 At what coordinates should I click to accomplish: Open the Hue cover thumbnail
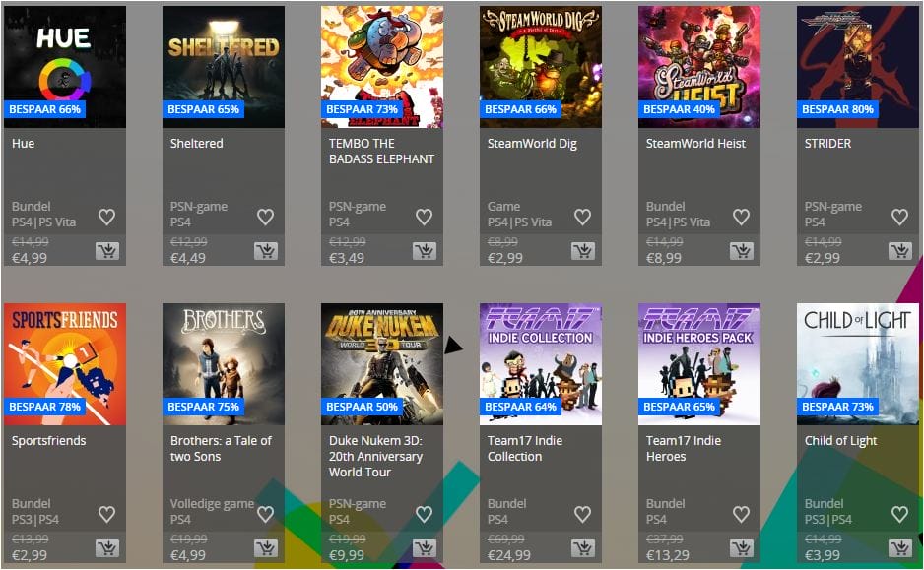[x=65, y=67]
